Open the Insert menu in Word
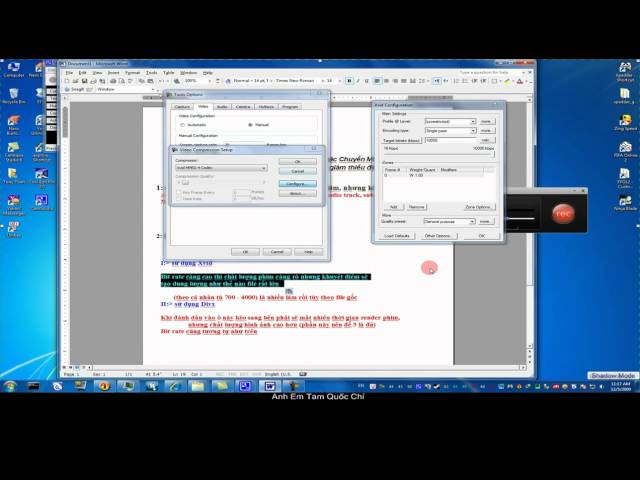640x480 pixels. [x=113, y=73]
